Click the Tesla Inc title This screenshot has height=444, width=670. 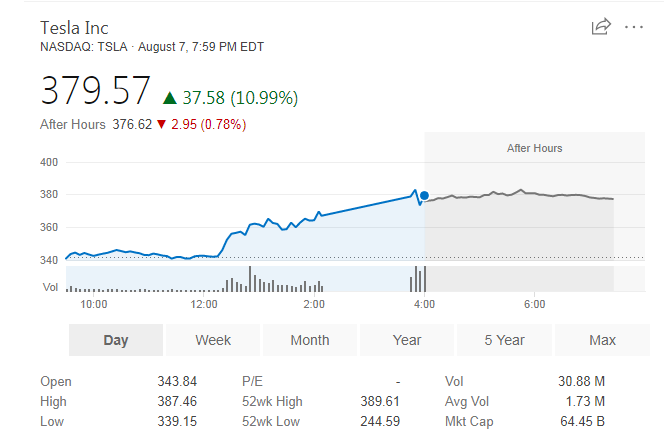[x=74, y=26]
